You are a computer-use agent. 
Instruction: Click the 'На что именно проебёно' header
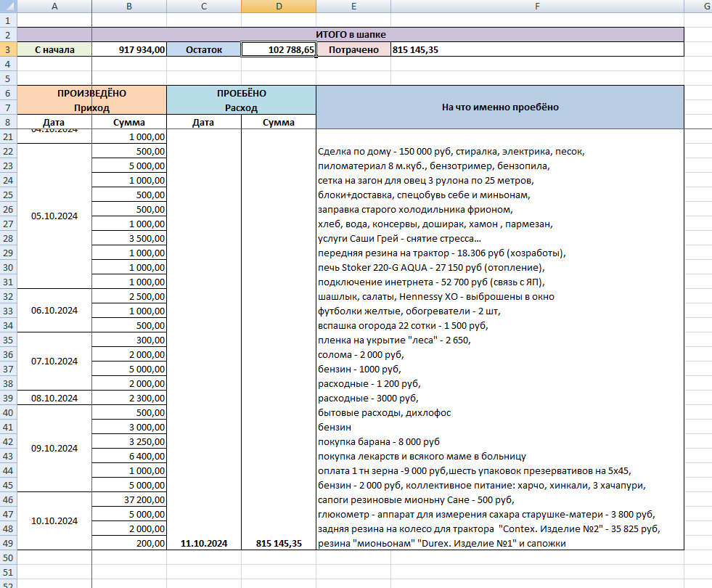(x=500, y=107)
